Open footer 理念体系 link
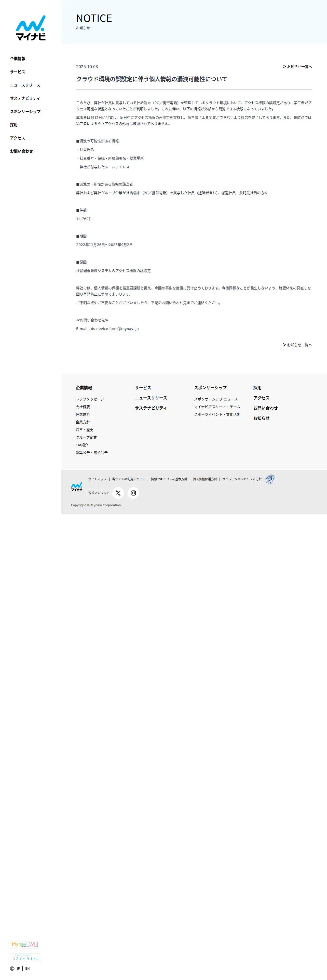327x980 pixels. point(83,414)
